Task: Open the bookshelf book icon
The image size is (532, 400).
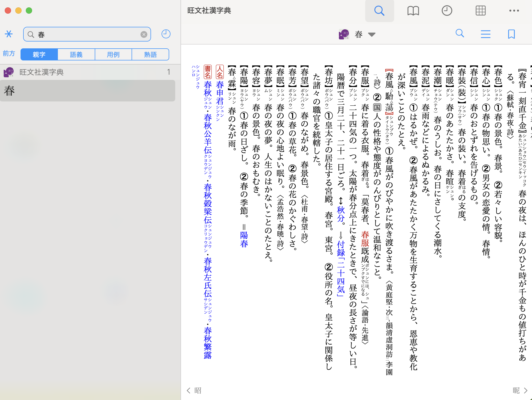Action: click(x=413, y=11)
